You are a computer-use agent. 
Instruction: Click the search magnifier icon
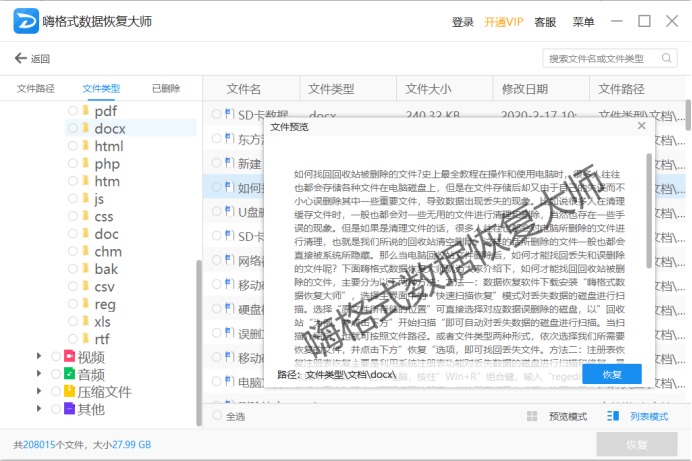pyautogui.click(x=666, y=58)
